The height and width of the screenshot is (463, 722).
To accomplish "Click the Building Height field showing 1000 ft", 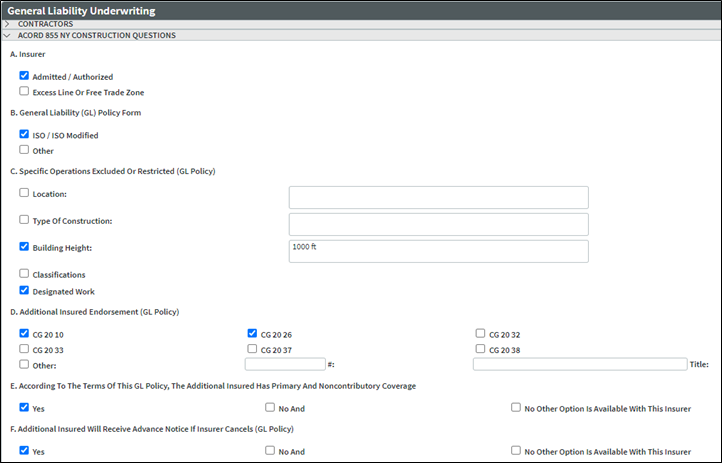I will tap(438, 251).
